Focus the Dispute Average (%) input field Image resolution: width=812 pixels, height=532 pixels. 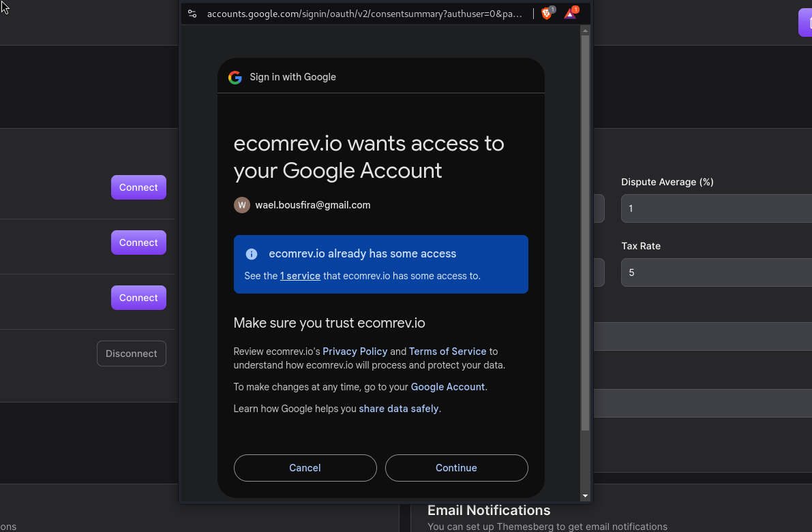(716, 208)
